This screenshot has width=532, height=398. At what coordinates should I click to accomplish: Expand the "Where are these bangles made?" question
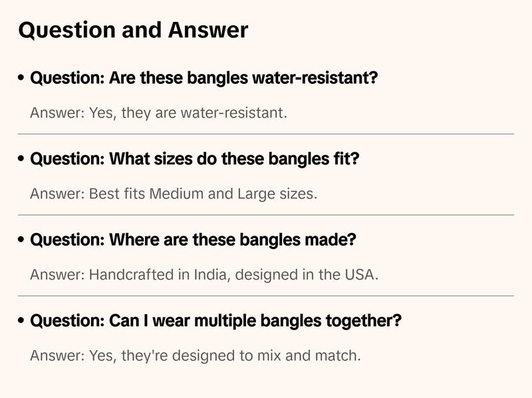coord(194,240)
